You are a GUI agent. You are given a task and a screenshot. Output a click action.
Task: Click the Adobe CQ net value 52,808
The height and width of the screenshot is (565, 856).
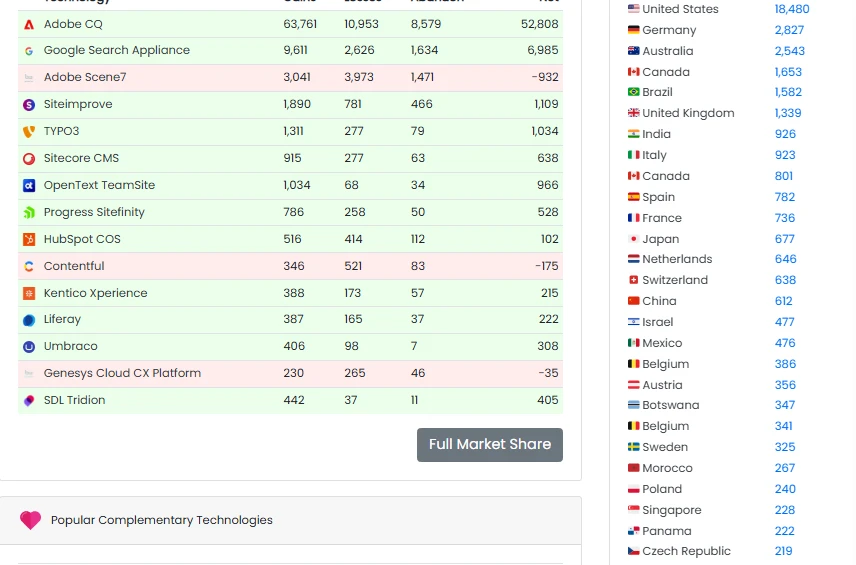tap(539, 24)
